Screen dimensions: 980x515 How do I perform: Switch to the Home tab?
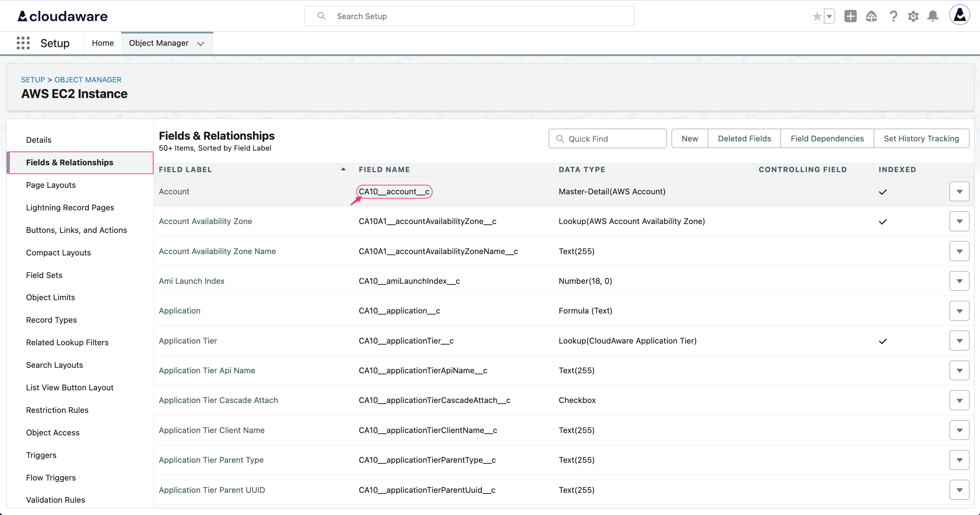[x=102, y=43]
